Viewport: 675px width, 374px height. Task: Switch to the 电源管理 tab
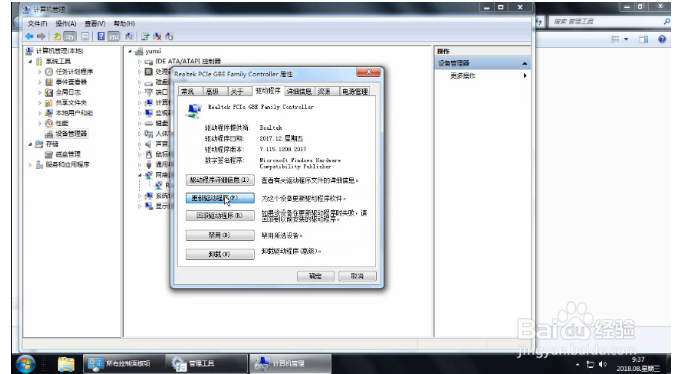[x=355, y=92]
